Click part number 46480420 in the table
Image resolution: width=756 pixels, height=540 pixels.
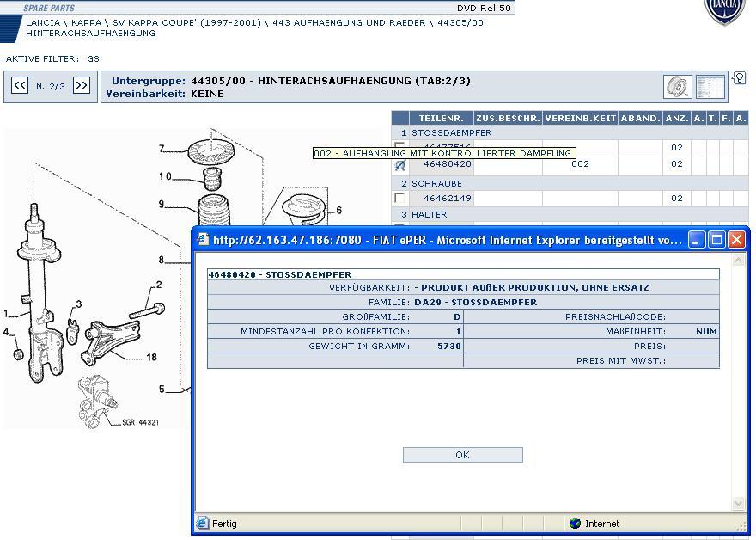(x=448, y=164)
